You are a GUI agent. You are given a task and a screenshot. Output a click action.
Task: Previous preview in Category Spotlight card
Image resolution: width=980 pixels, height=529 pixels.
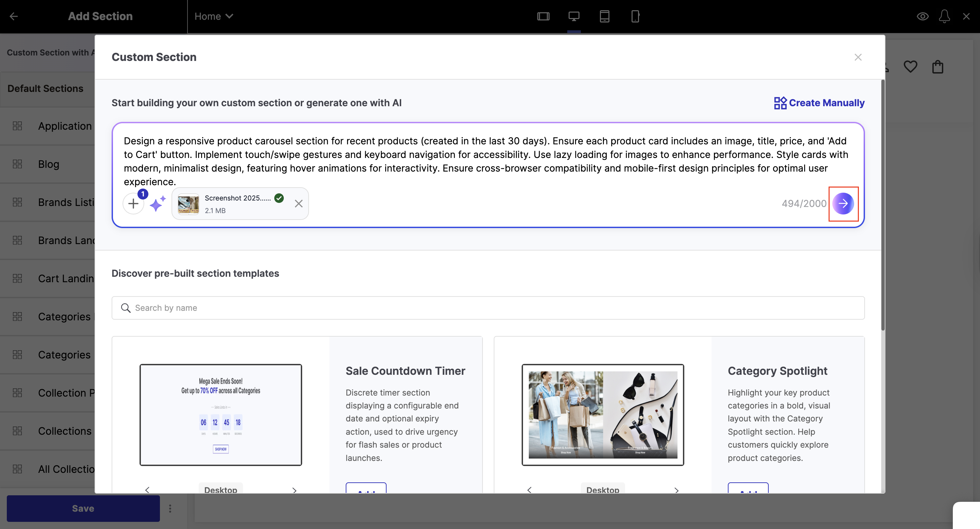tap(529, 490)
